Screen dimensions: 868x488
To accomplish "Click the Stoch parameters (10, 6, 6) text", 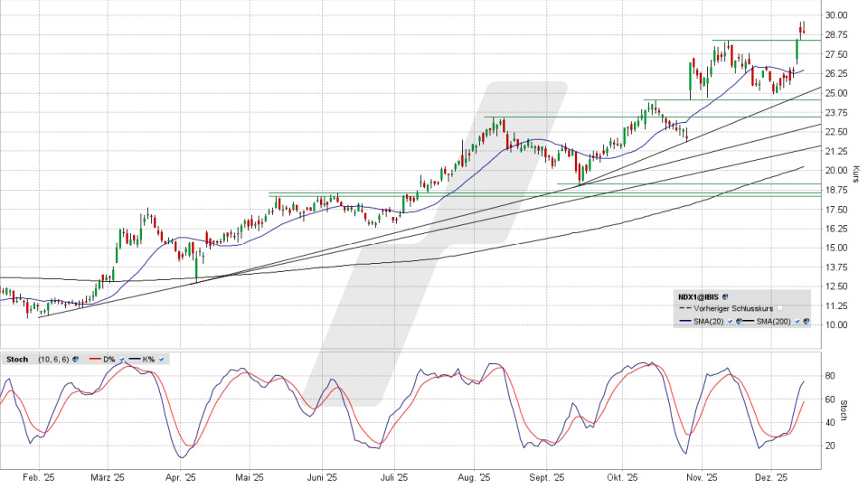I will (53, 360).
